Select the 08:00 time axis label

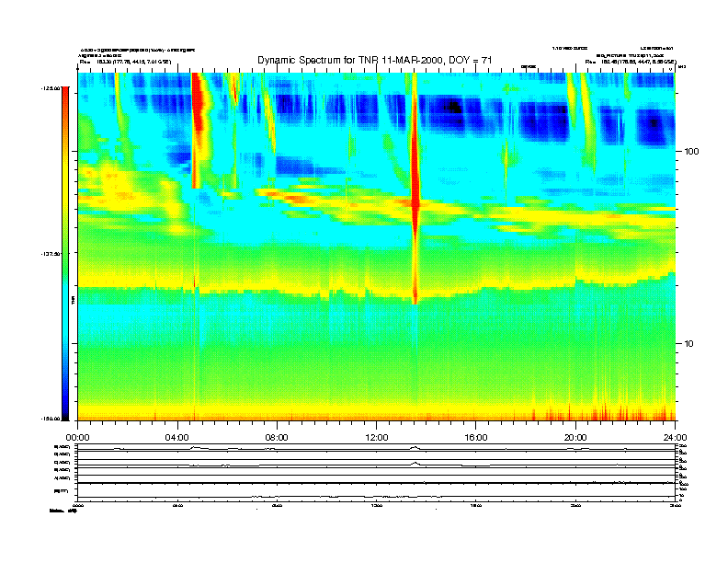click(x=277, y=438)
